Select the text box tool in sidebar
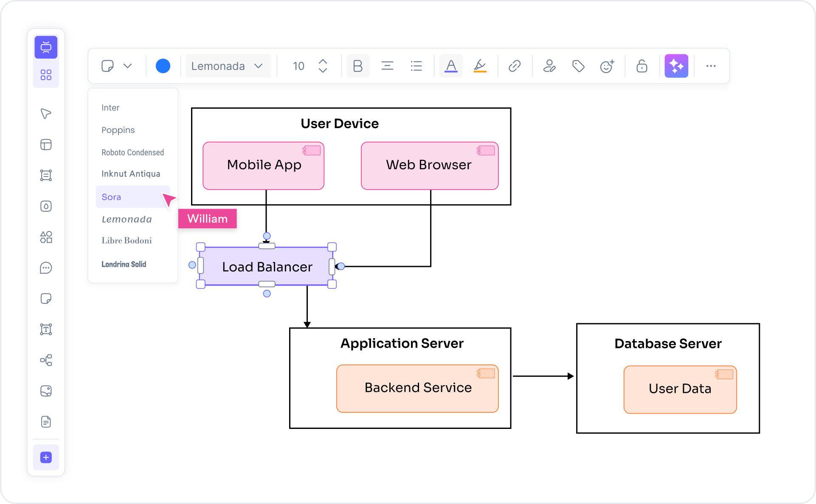Image resolution: width=816 pixels, height=504 pixels. click(46, 329)
